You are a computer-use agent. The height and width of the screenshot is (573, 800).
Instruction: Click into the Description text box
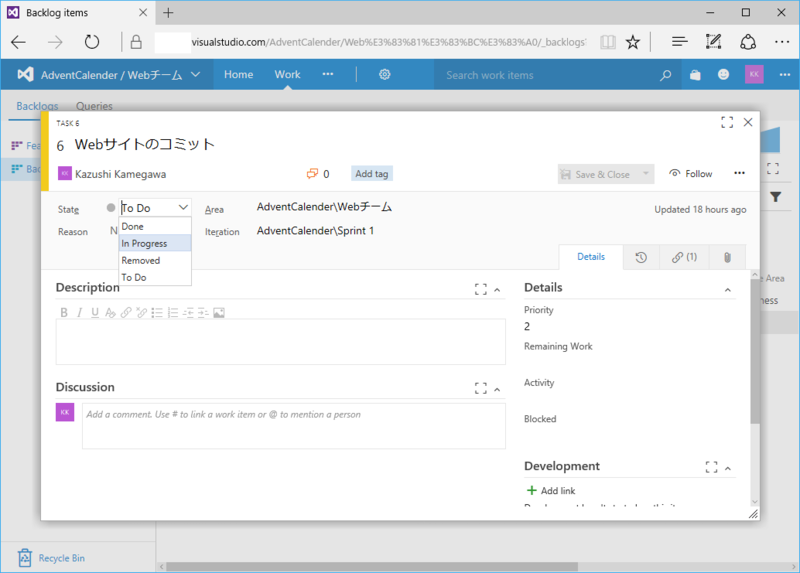coord(281,342)
